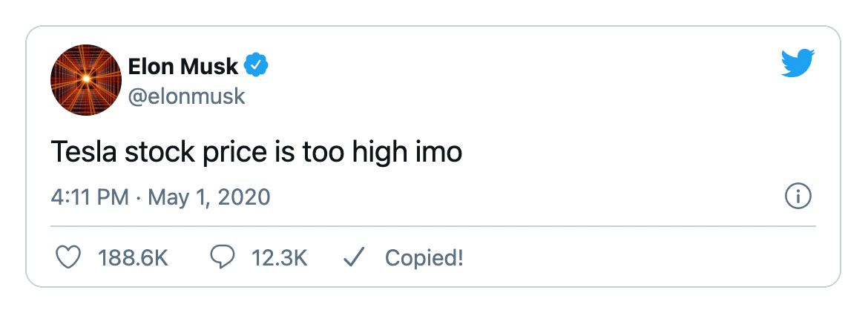Image resolution: width=868 pixels, height=310 pixels.
Task: Click the 188.6K likes count
Action: pos(134,258)
